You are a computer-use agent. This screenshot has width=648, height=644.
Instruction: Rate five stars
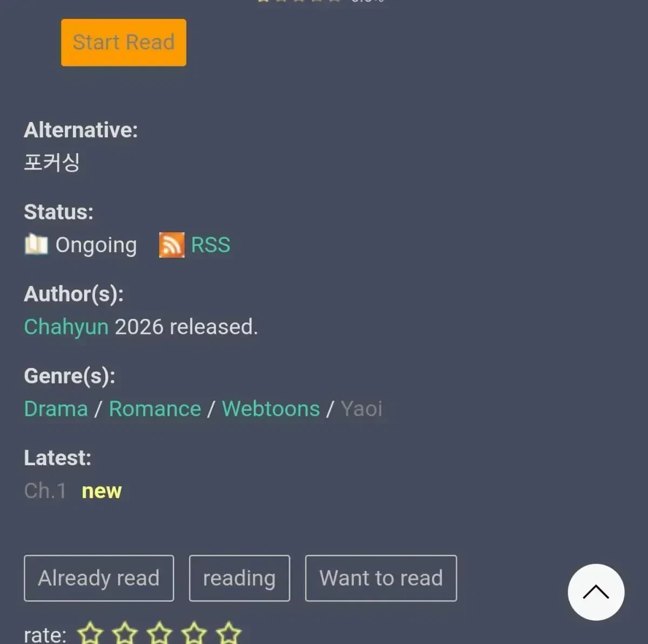[x=228, y=633]
